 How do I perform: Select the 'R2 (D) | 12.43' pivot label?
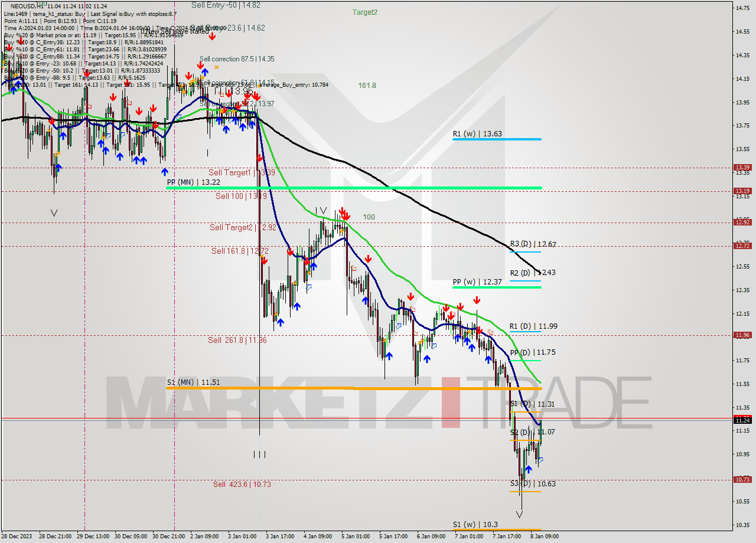point(533,273)
